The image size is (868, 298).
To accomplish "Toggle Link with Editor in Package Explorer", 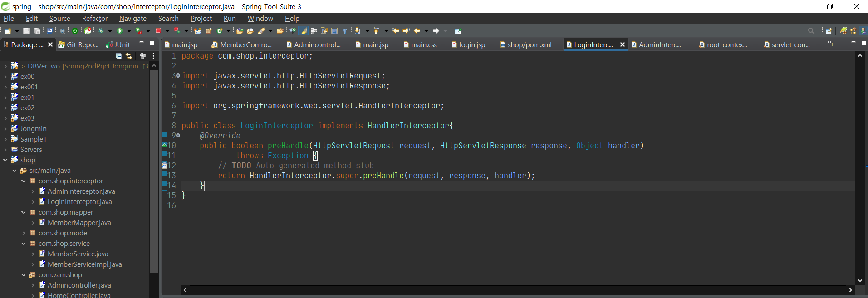I will [x=129, y=56].
